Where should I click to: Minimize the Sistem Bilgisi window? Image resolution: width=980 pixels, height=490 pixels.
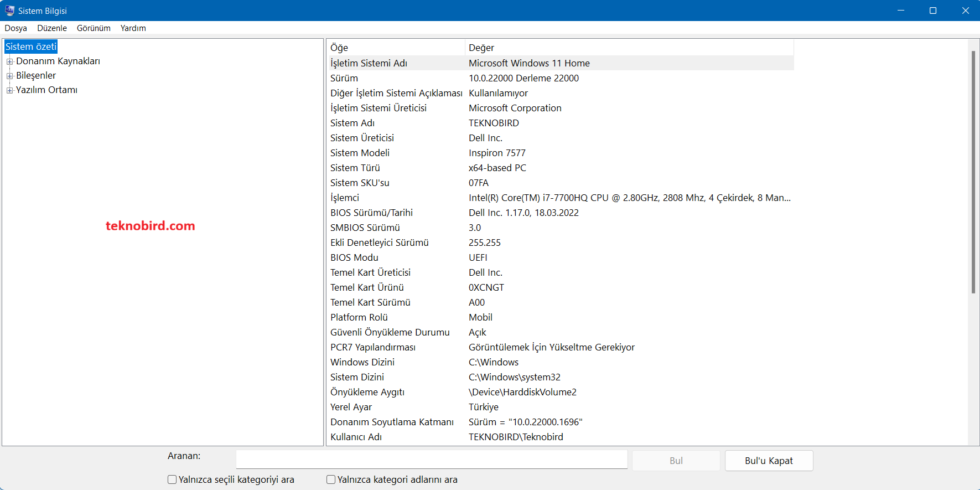(x=901, y=11)
